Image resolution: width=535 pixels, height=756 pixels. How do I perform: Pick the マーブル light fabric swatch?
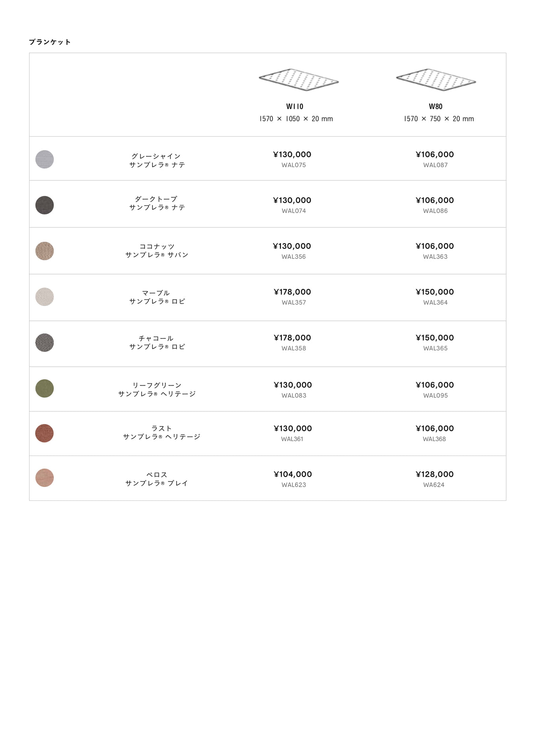[45, 297]
